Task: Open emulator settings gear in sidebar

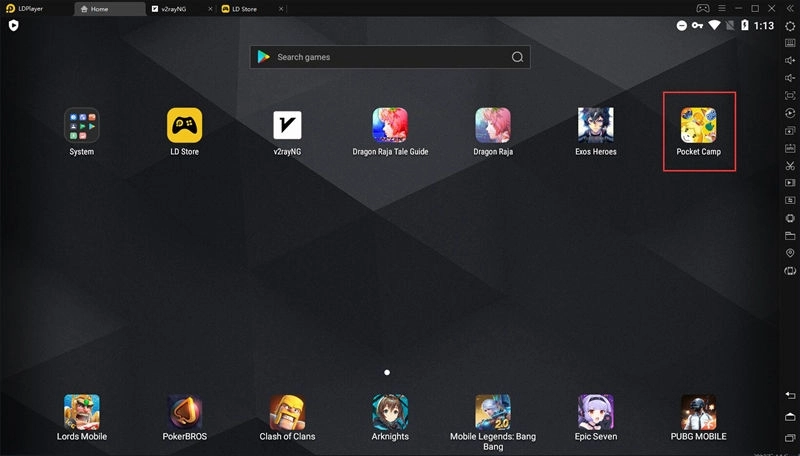Action: [x=790, y=25]
